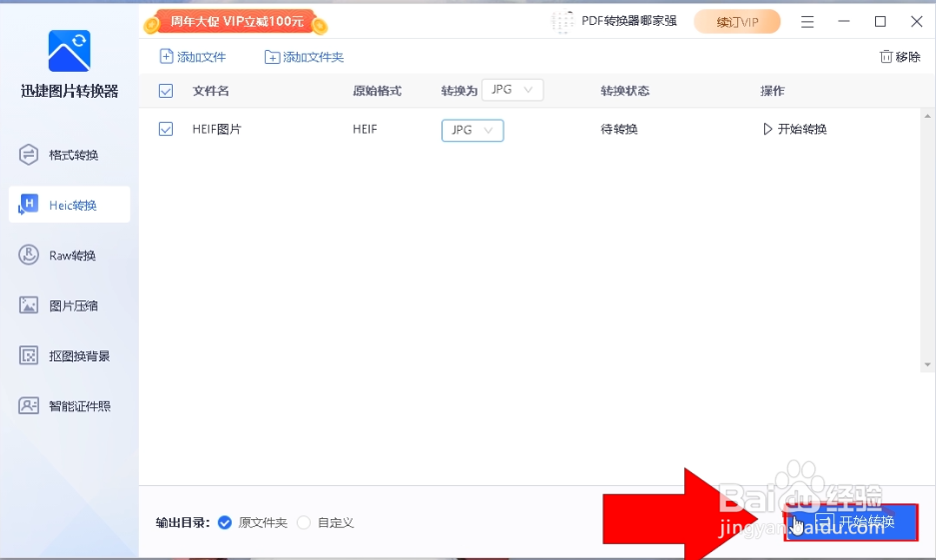Screen dimensions: 936x560
Task: Select the 自定义 output radio button
Action: tap(304, 522)
